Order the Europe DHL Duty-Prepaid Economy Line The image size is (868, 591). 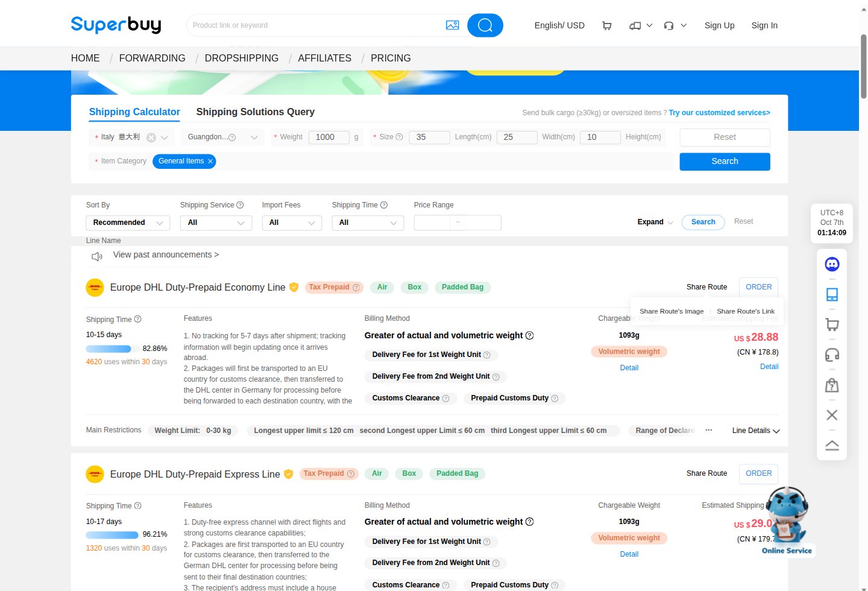(x=758, y=287)
